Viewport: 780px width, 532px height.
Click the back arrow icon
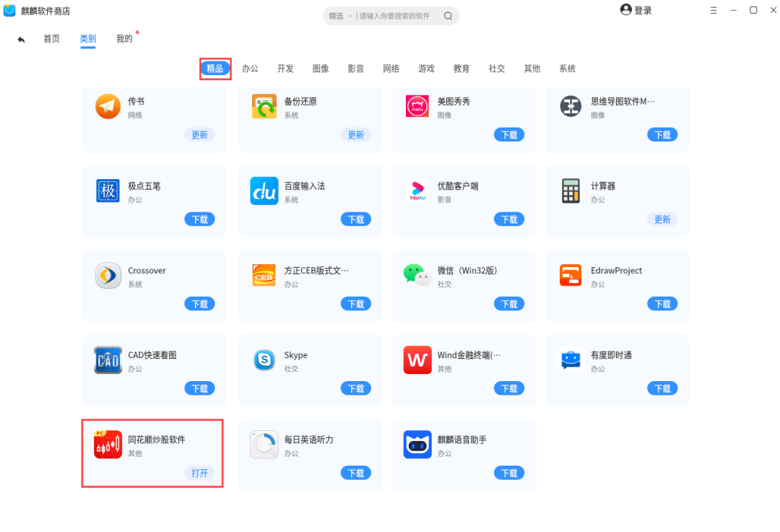coord(21,40)
